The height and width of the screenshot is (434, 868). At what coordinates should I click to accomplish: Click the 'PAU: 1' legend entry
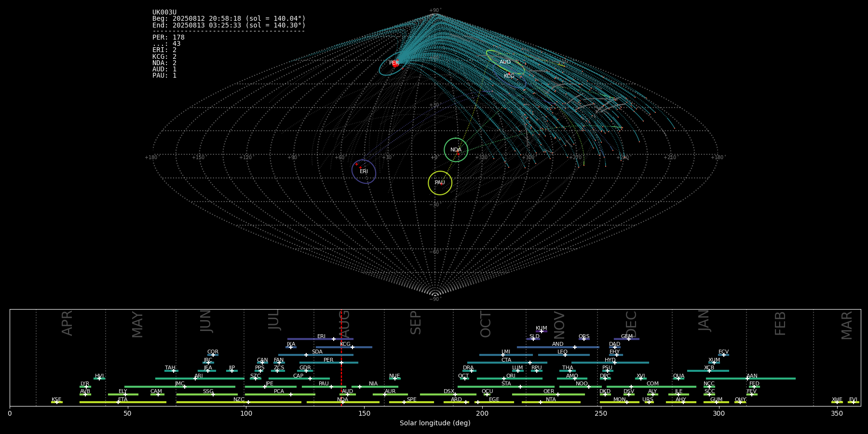pyautogui.click(x=164, y=76)
